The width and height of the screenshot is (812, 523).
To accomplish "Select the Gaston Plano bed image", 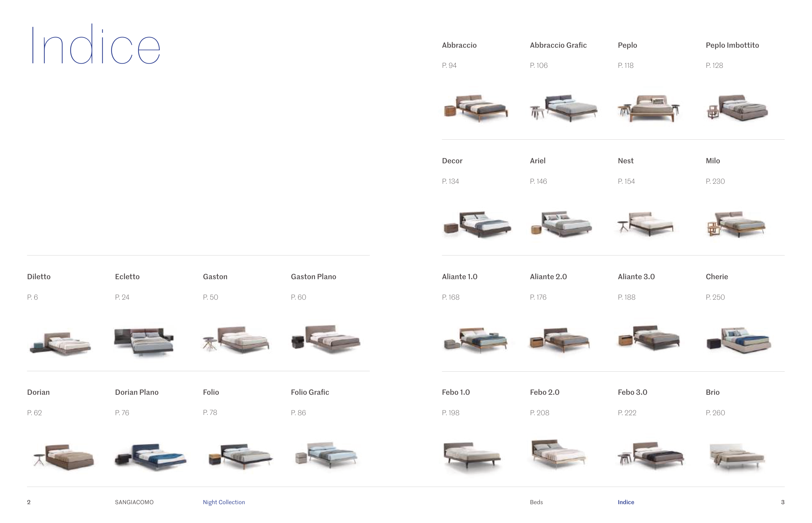I will click(x=326, y=339).
